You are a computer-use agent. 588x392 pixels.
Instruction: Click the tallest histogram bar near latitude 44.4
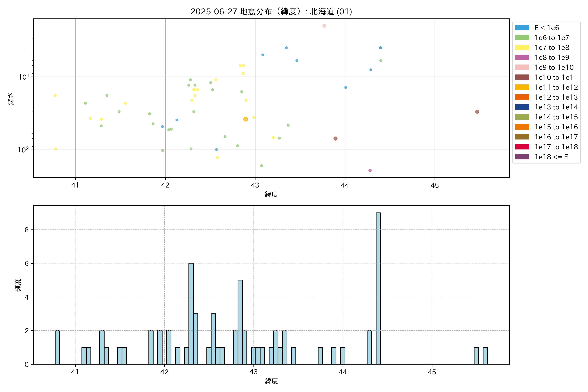[x=378, y=287]
